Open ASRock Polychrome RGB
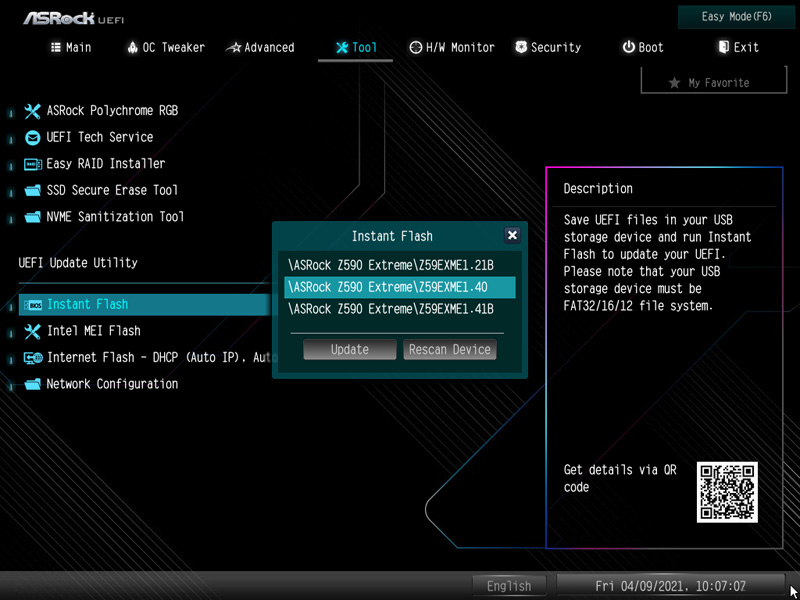 tap(112, 111)
